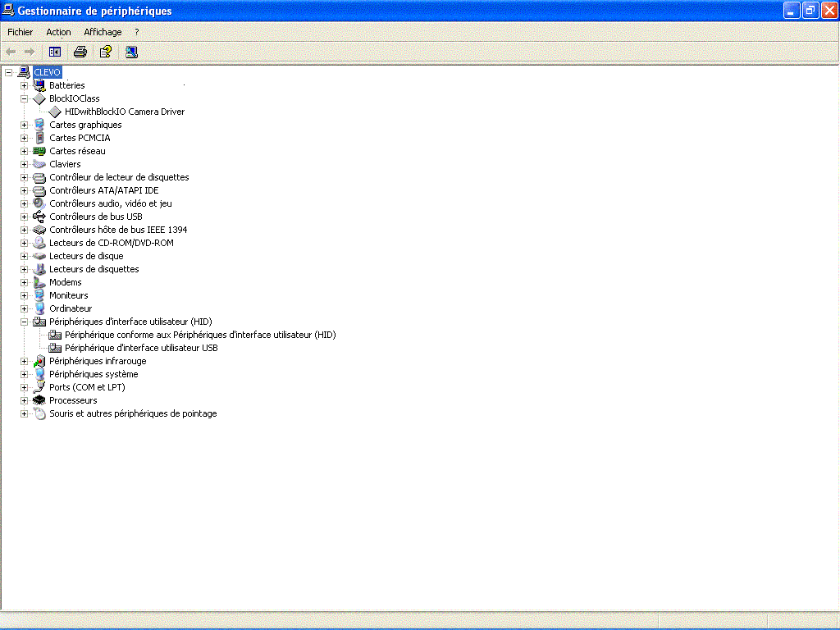The image size is (840, 630).
Task: Click the Processeurs category icon
Action: (39, 400)
